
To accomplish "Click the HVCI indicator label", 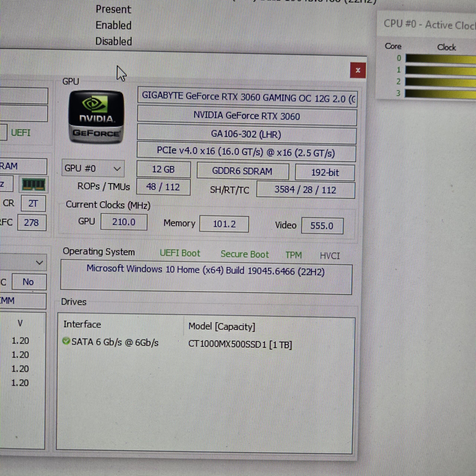I will click(x=330, y=256).
